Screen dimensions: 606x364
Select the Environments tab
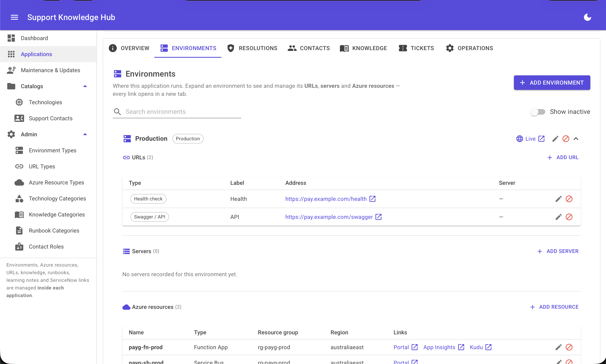click(188, 48)
